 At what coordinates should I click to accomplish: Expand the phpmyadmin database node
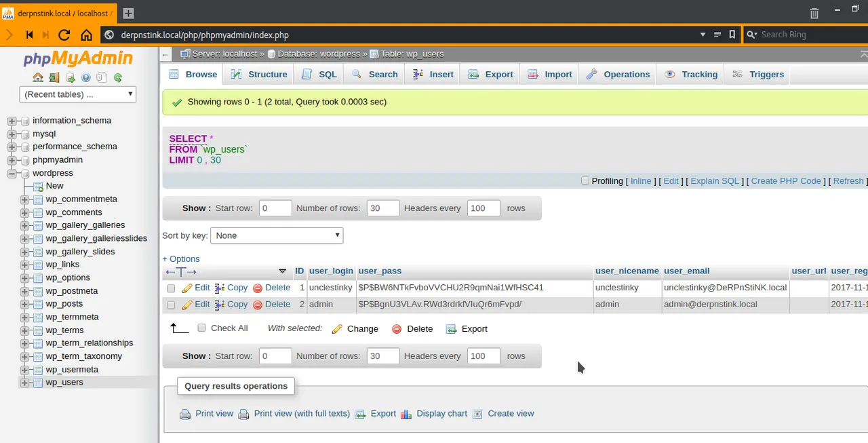coord(12,161)
